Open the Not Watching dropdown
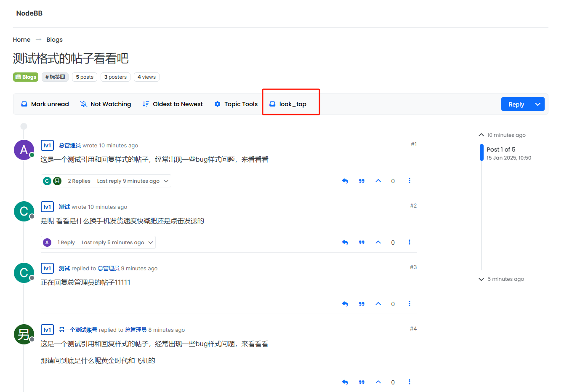Image resolution: width=572 pixels, height=392 pixels. coord(106,104)
